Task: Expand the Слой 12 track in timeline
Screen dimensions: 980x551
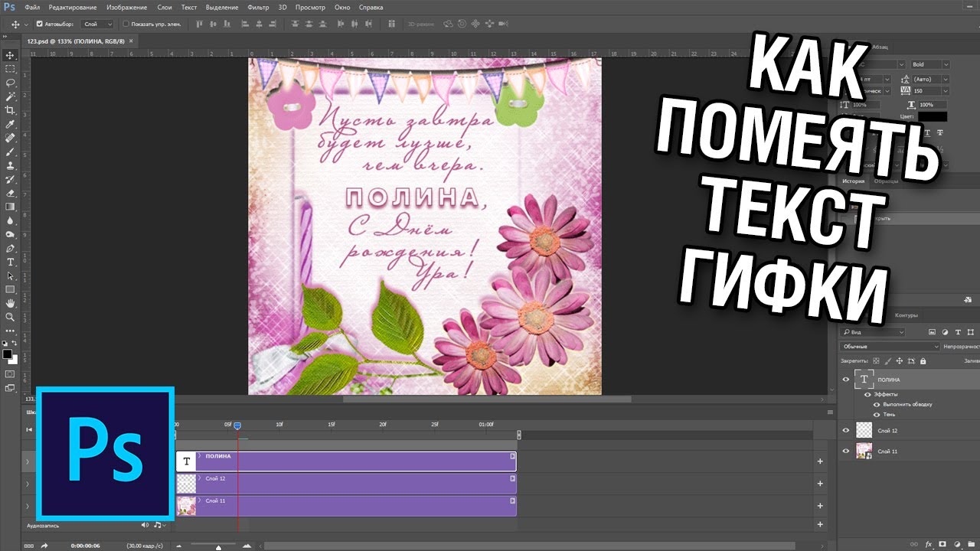Action: click(x=27, y=484)
